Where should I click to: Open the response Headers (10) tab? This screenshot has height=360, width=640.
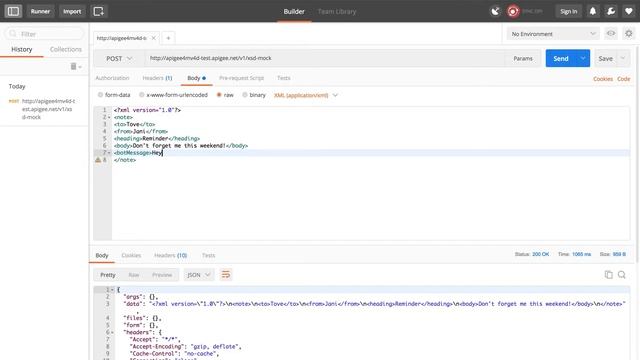tap(171, 255)
